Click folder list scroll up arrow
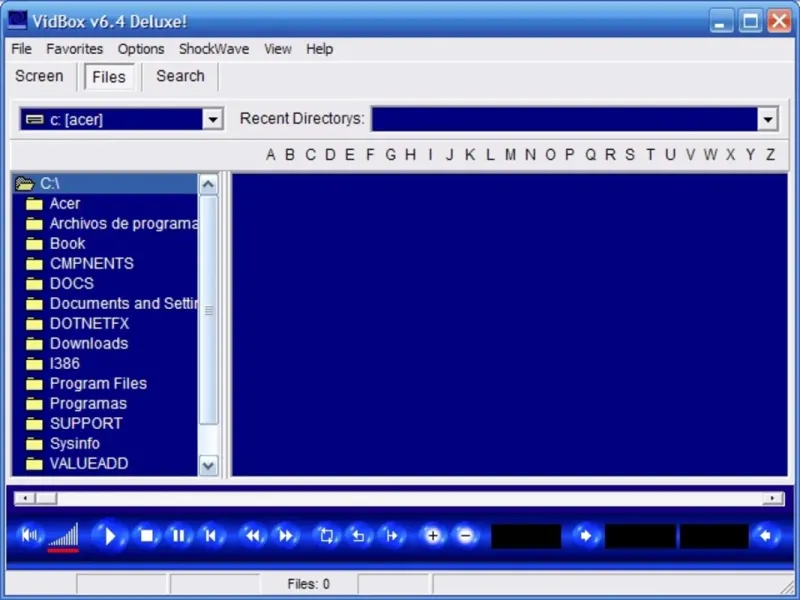 tap(208, 184)
